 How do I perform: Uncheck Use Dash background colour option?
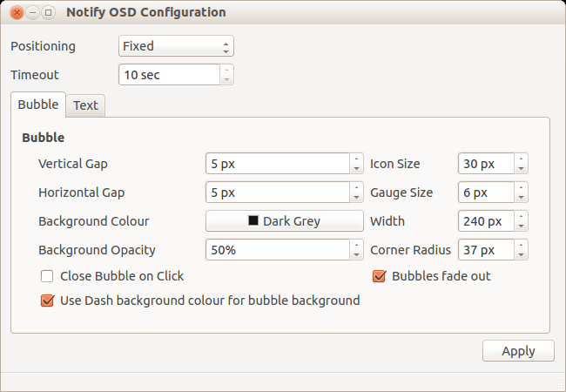pos(47,301)
